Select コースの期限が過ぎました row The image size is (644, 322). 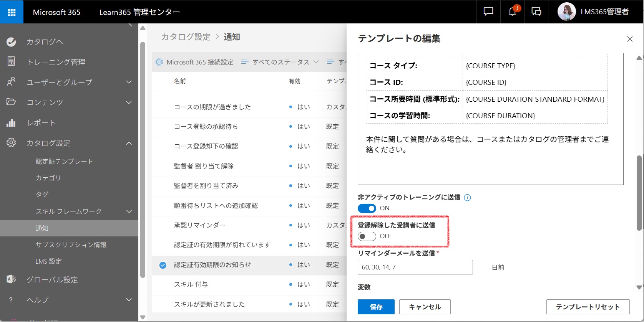coord(249,107)
